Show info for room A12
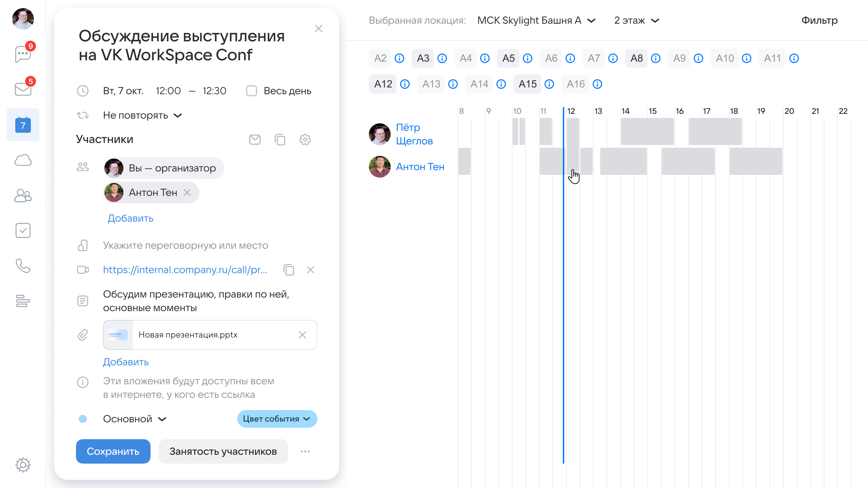 (x=405, y=84)
